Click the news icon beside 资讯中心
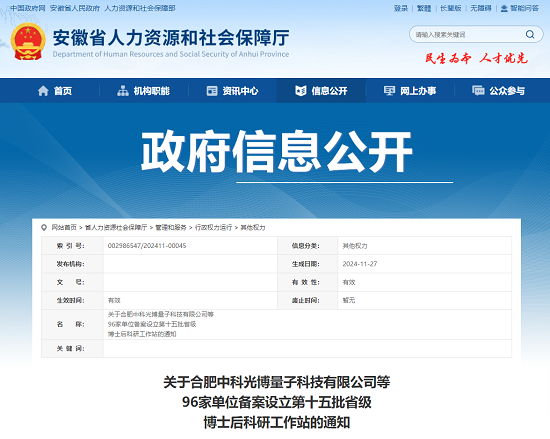 click(x=212, y=91)
